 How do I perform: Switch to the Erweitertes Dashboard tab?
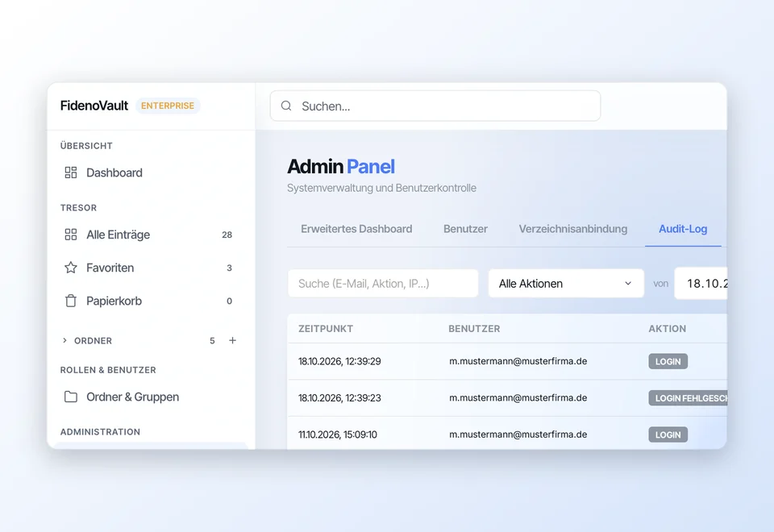click(356, 229)
